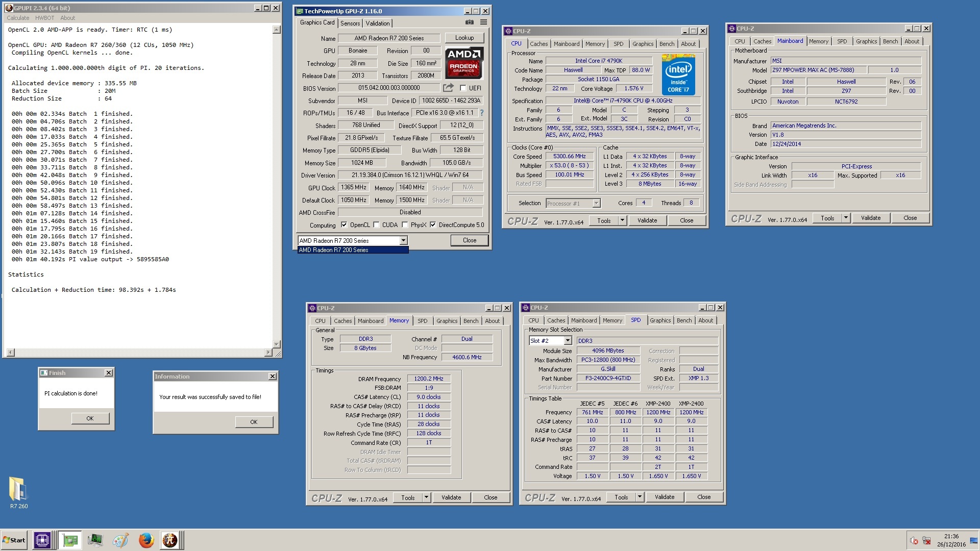Click the CPU-Z Memory window title icon
980x551 pixels.
(x=312, y=308)
